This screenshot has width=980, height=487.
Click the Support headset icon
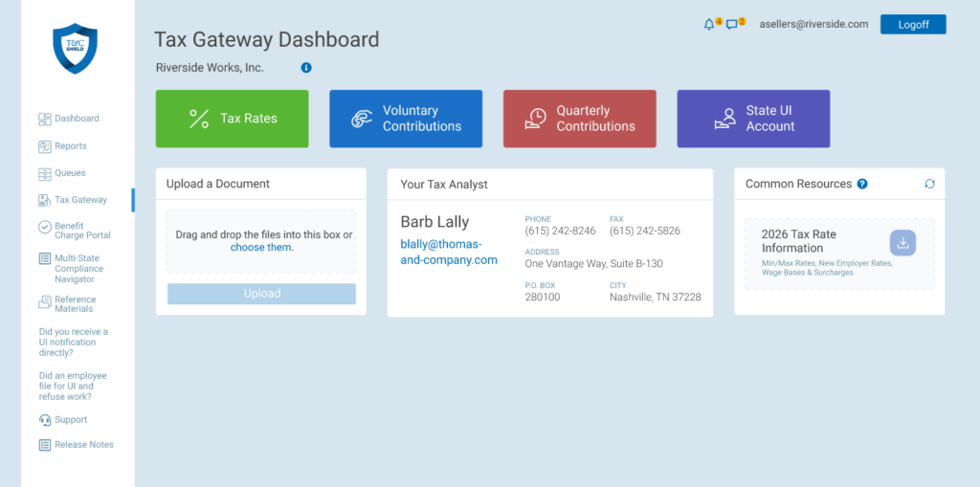(x=44, y=420)
